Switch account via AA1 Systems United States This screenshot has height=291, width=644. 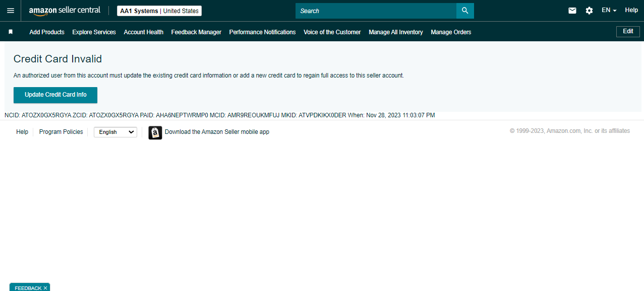159,11
